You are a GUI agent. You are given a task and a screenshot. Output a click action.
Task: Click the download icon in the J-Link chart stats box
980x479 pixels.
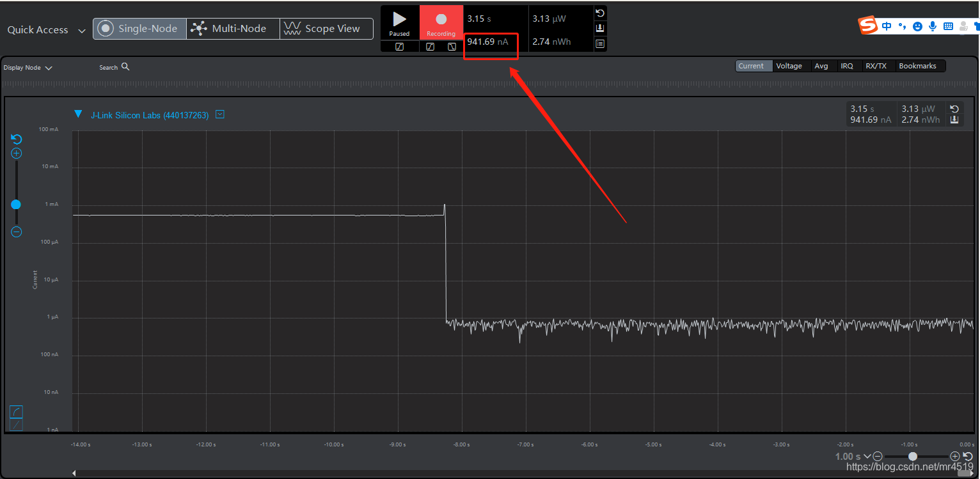click(954, 120)
